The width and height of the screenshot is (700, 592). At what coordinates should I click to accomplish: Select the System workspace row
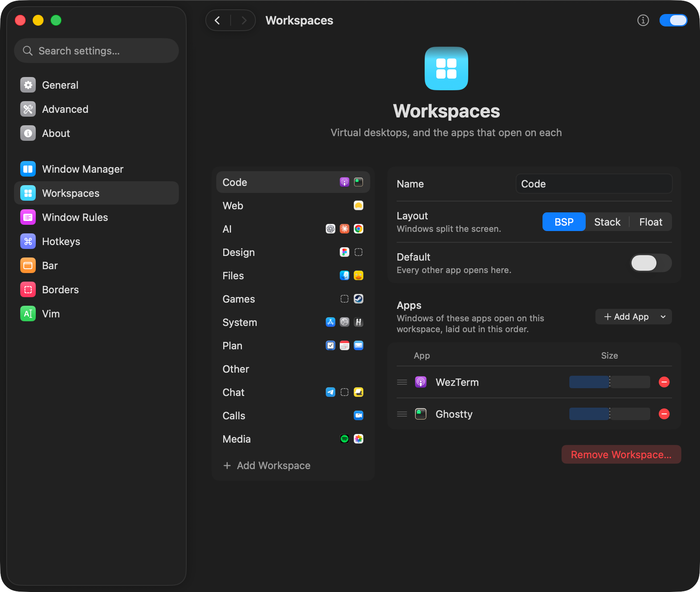coord(293,322)
